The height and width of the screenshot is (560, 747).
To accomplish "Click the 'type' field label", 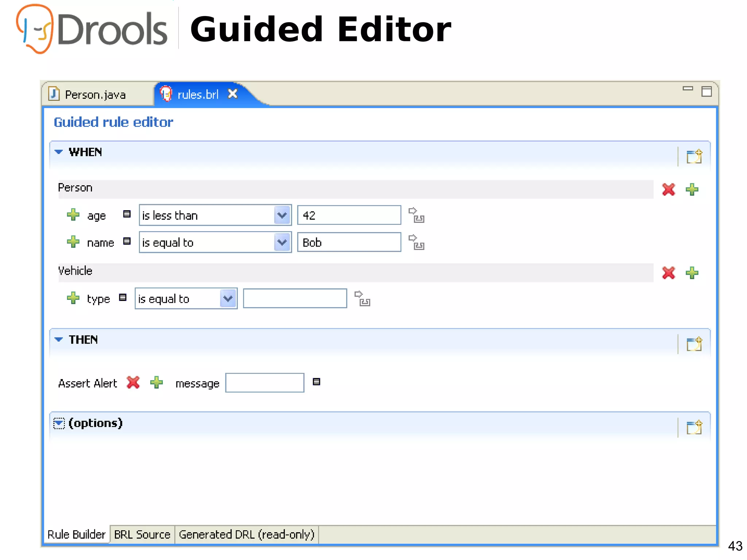I will 98,299.
